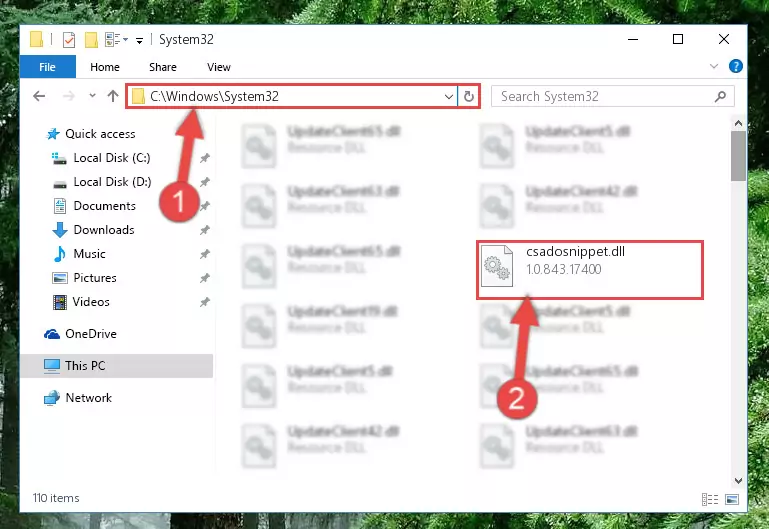Click the pin icon next to Videos

pyautogui.click(x=205, y=302)
